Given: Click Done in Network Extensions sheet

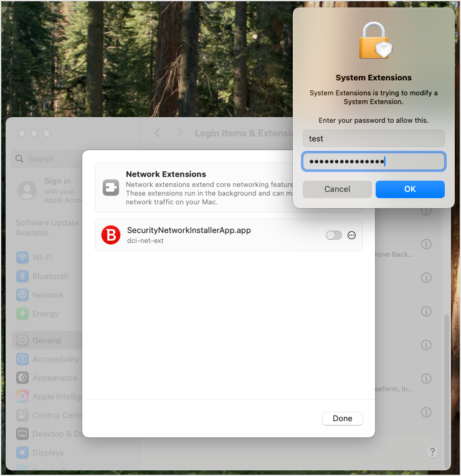Looking at the screenshot, I should (343, 419).
